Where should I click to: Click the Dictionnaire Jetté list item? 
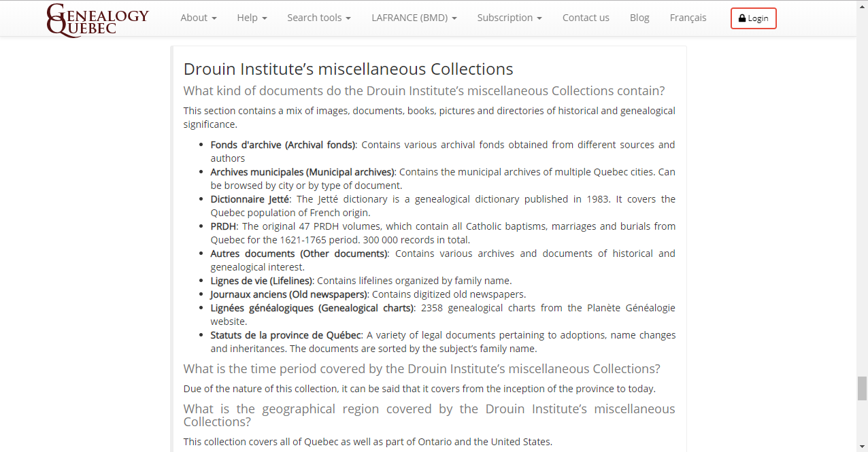250,199
